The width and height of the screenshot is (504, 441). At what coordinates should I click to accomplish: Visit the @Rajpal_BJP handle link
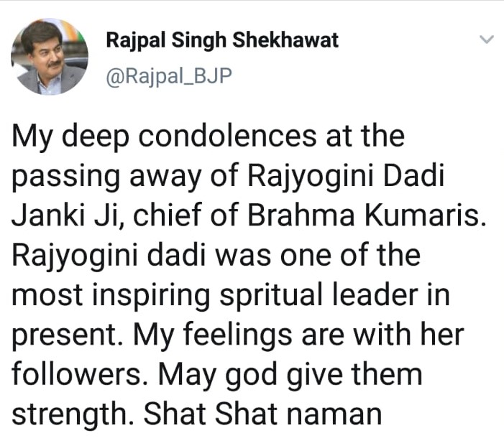pyautogui.click(x=169, y=77)
